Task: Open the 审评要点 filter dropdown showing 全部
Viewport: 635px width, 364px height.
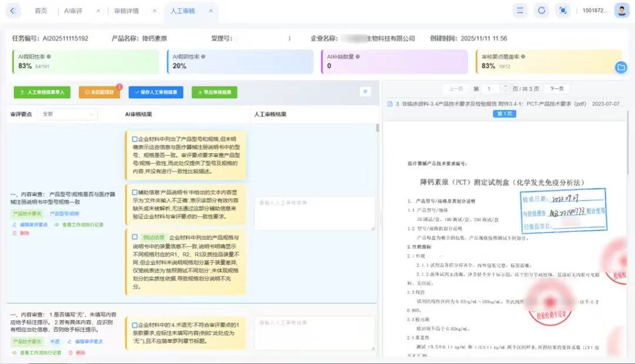Action: pyautogui.click(x=68, y=114)
